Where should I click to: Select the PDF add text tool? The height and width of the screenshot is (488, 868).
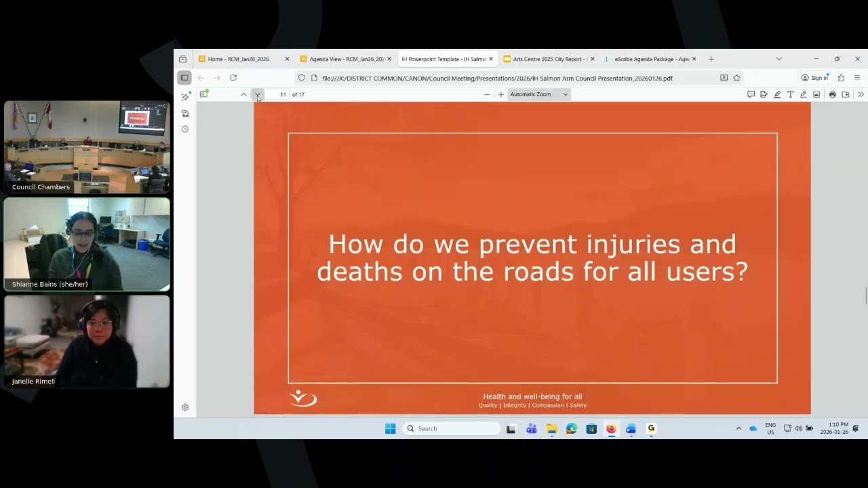click(790, 94)
